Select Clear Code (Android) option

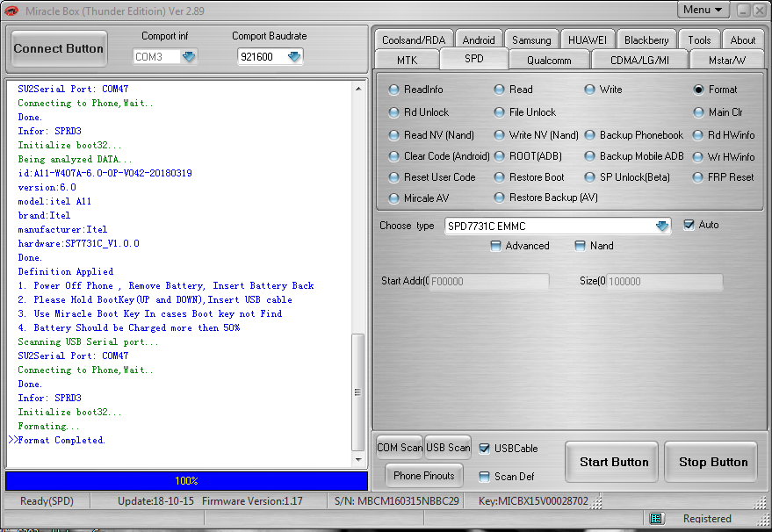tap(439, 156)
